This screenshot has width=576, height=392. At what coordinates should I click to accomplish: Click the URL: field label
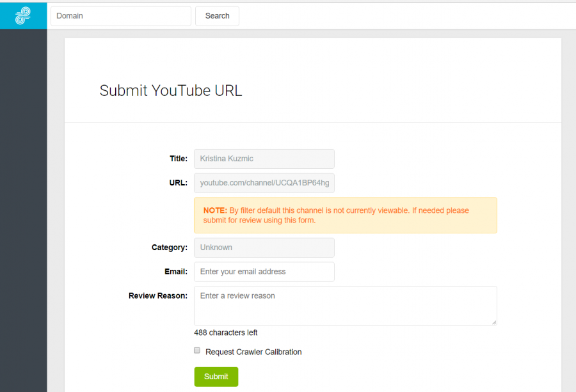click(179, 183)
